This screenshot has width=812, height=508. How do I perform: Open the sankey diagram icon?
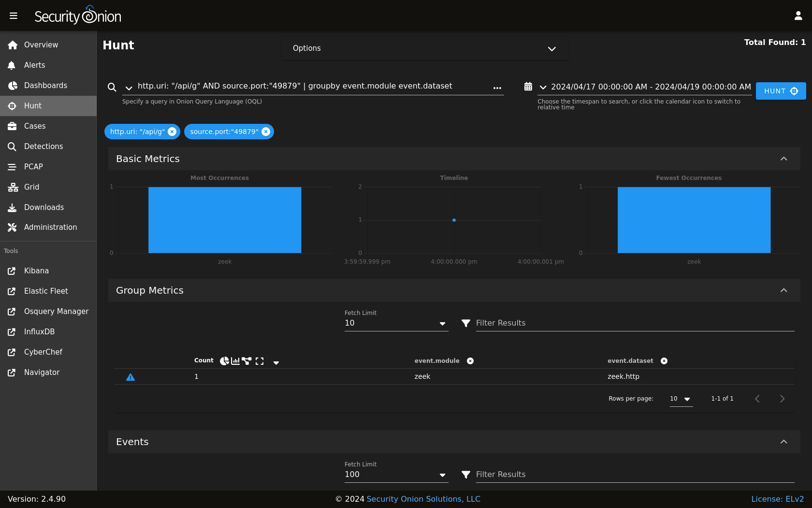coord(247,361)
